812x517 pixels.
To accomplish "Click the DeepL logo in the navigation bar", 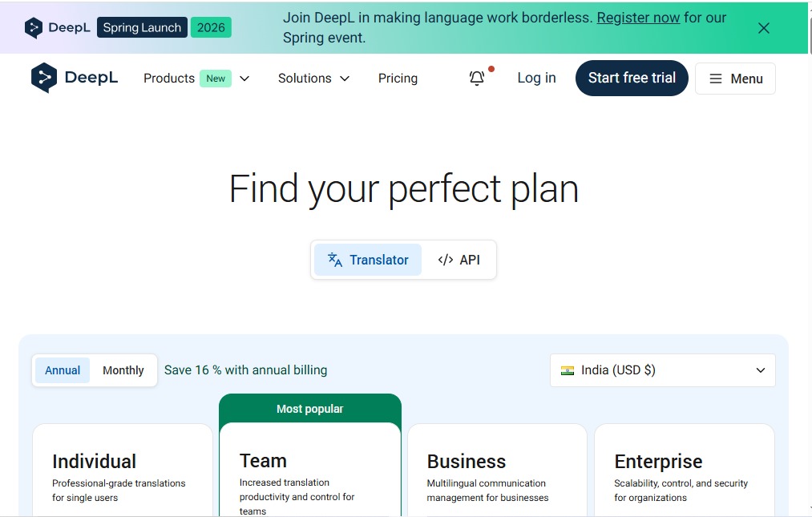I will [75, 78].
